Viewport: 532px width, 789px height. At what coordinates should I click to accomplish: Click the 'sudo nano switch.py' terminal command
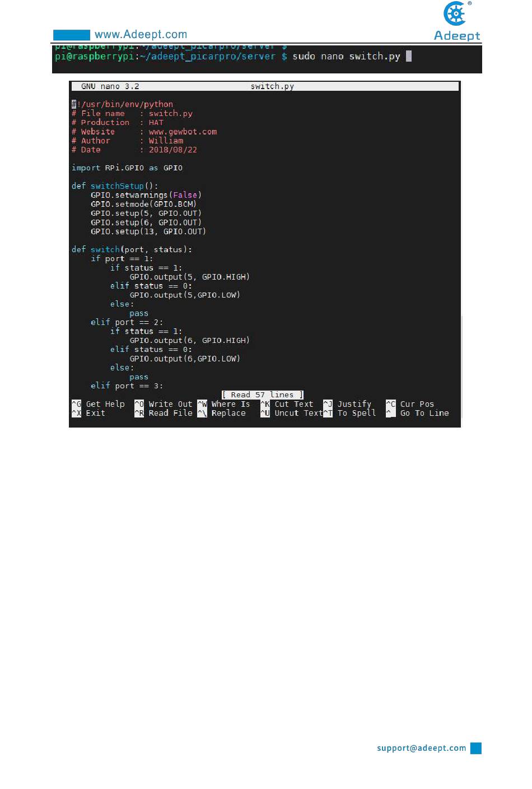(346, 56)
